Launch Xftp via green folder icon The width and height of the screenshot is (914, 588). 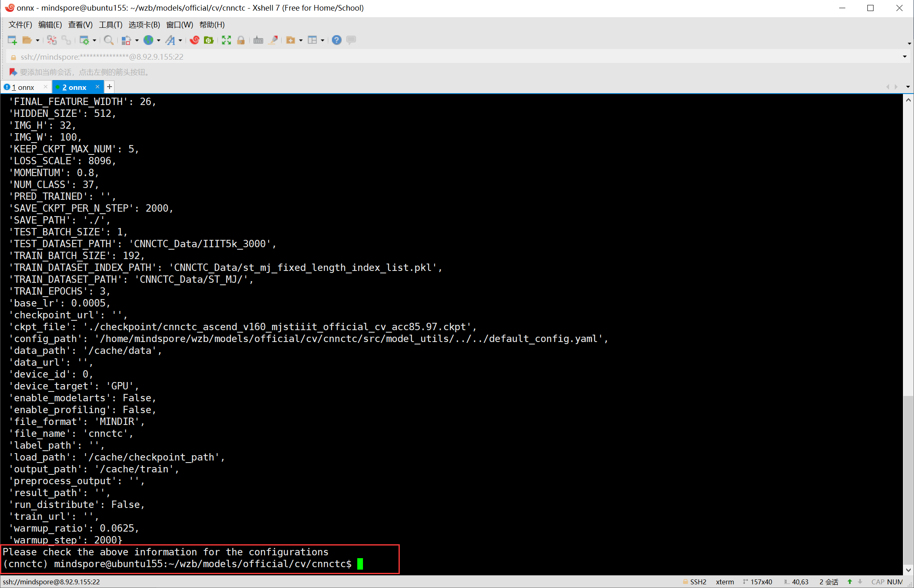209,40
